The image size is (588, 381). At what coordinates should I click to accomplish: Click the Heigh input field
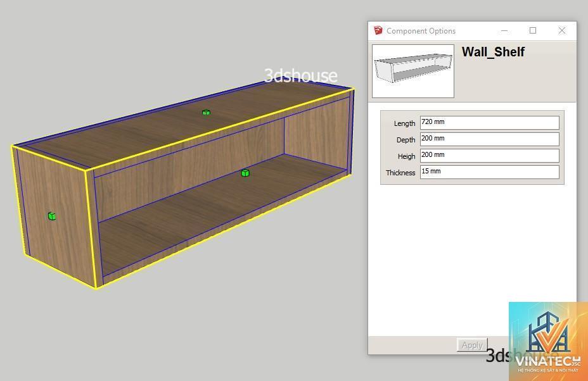click(x=489, y=156)
